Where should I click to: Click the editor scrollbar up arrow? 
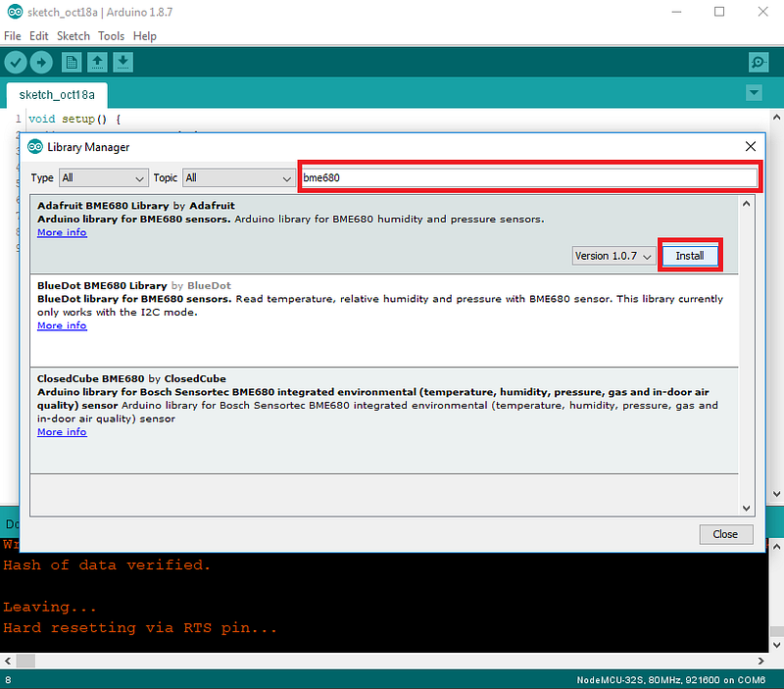pyautogui.click(x=776, y=118)
